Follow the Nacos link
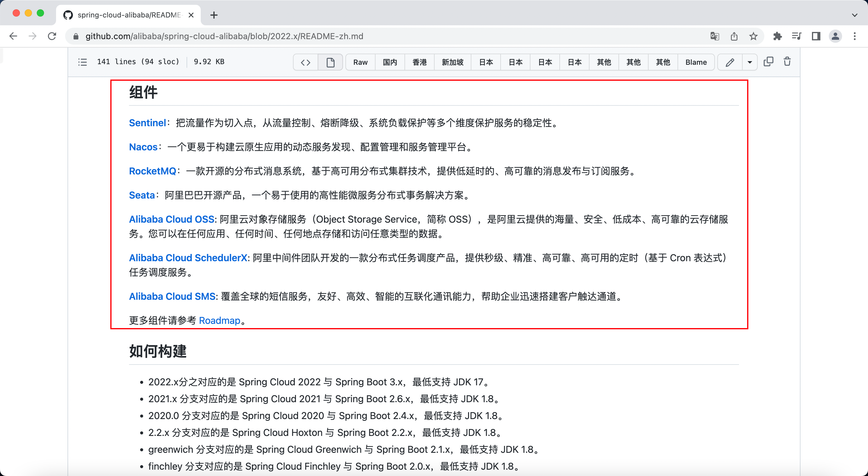 [x=143, y=147]
